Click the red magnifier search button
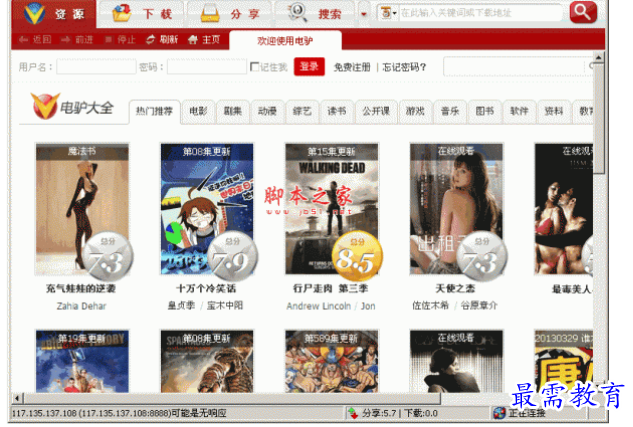Screen dimensions: 633x427 [583, 12]
